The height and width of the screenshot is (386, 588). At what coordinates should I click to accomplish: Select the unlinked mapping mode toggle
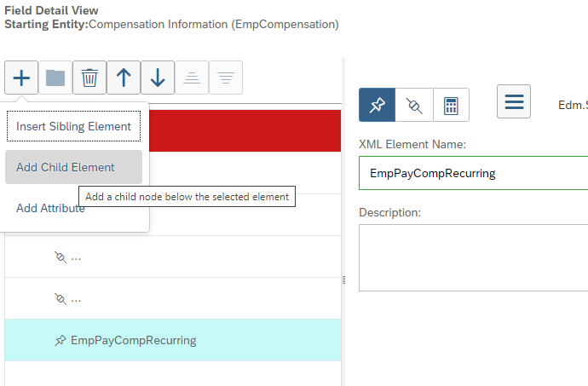pyautogui.click(x=414, y=105)
